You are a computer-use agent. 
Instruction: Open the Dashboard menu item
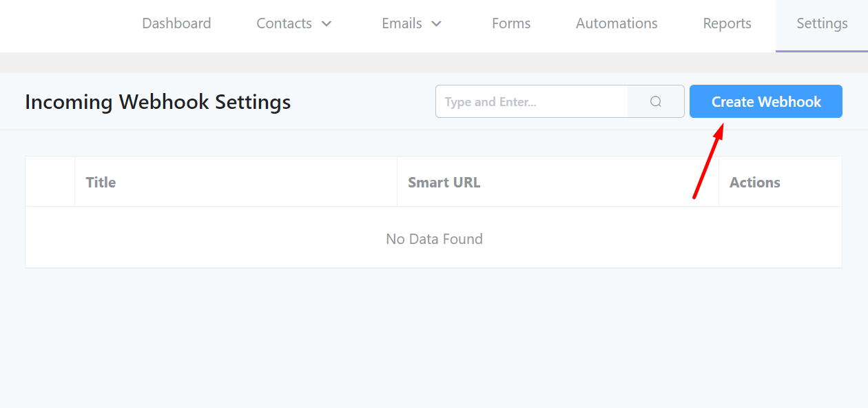point(176,23)
